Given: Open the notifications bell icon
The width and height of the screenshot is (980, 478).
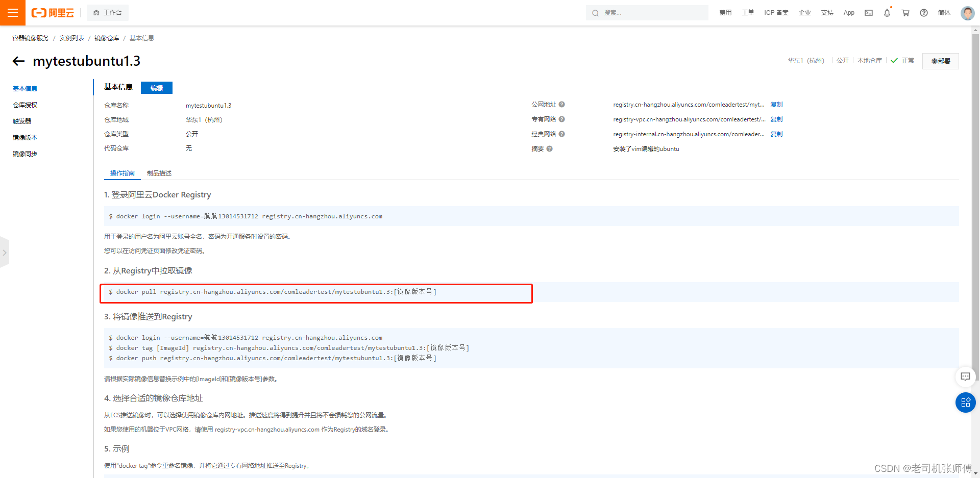Looking at the screenshot, I should coord(887,13).
